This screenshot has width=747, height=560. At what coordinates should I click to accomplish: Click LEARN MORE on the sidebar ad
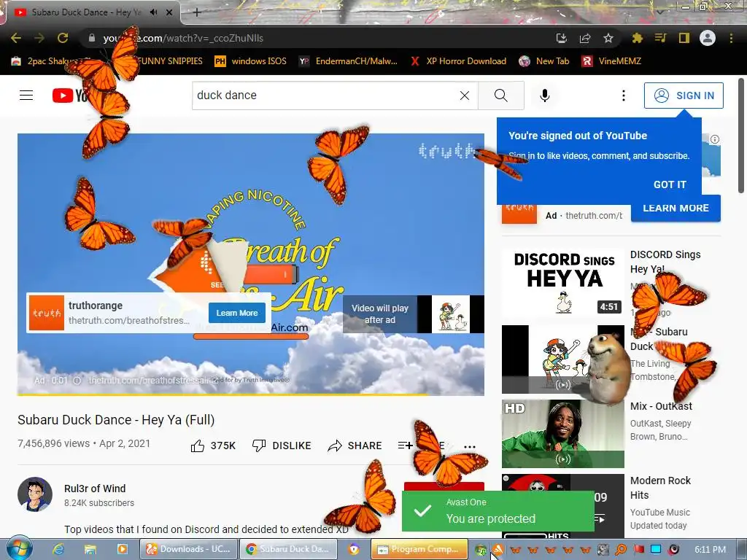tap(676, 208)
